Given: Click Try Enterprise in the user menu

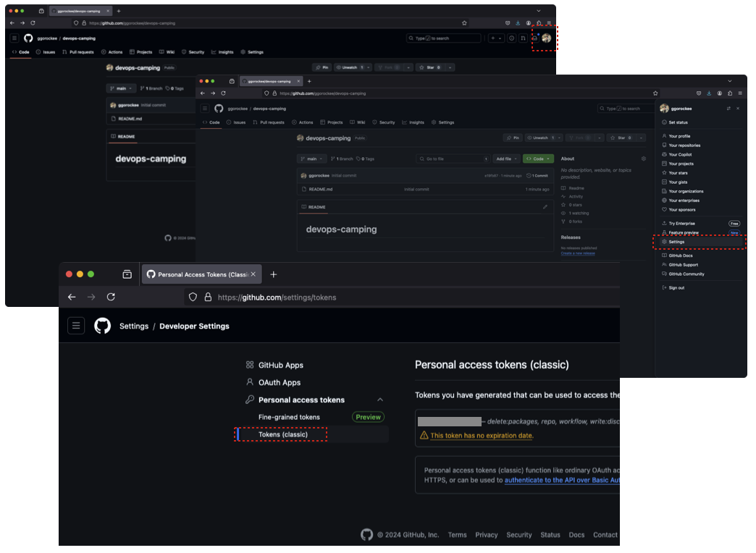Looking at the screenshot, I should coord(681,224).
